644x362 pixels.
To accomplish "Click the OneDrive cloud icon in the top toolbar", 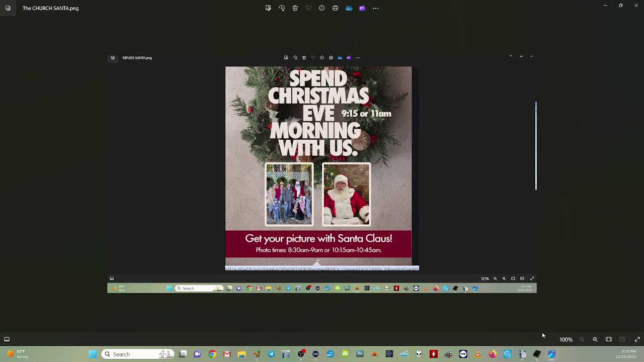I will tap(349, 8).
